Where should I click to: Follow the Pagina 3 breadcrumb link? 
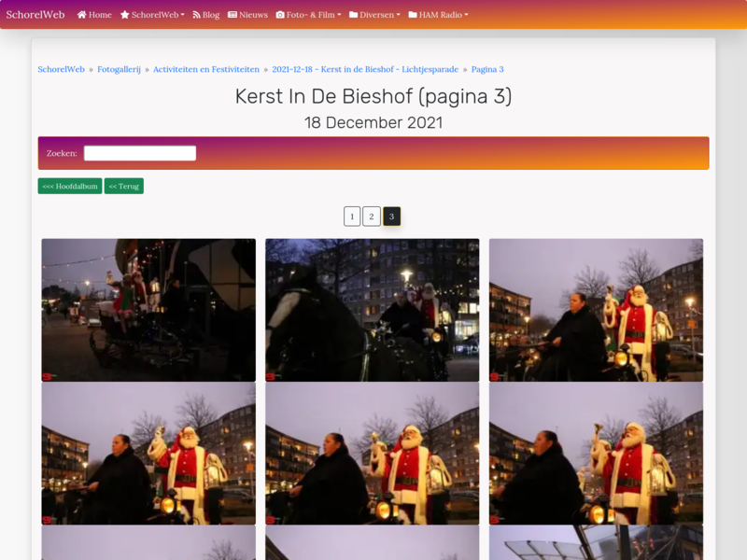pos(487,69)
